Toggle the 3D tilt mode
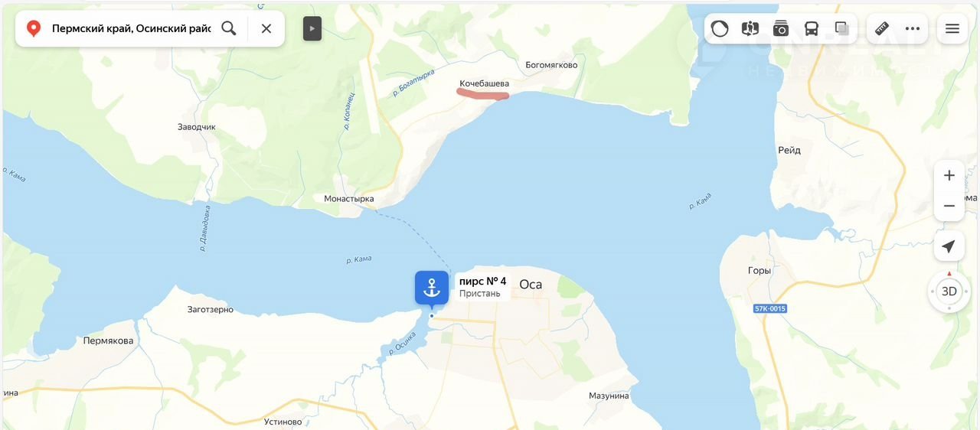 949,292
